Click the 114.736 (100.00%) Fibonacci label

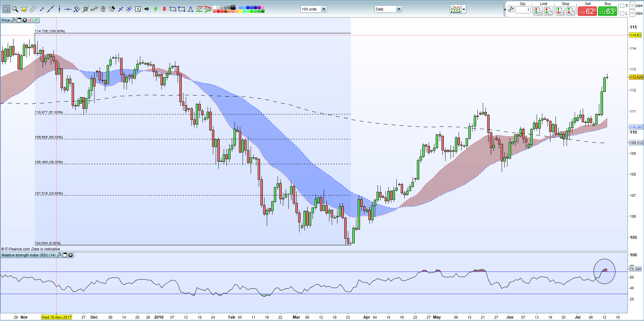(50, 31)
